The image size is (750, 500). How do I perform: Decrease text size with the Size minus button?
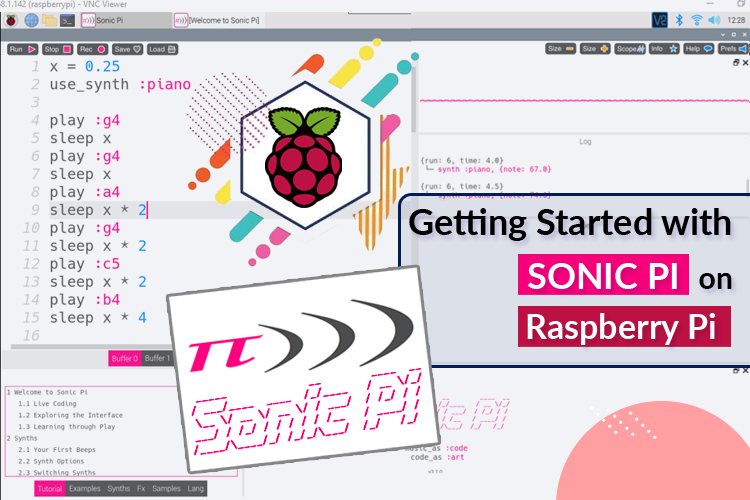(561, 49)
